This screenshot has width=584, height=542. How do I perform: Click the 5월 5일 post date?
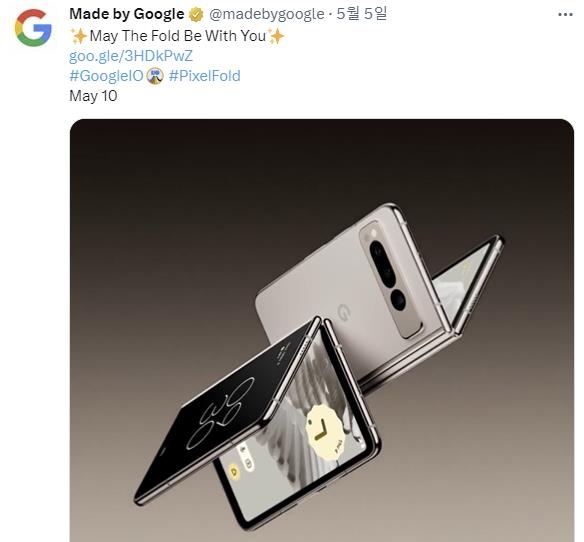pos(361,14)
